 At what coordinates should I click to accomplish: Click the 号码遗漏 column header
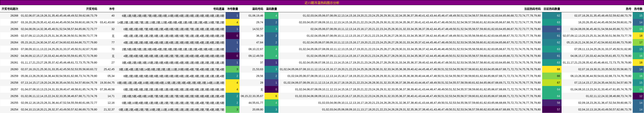[x=219, y=9]
